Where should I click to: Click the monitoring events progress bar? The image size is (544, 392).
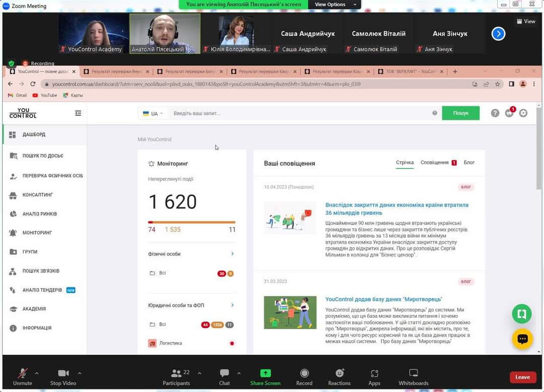pyautogui.click(x=191, y=222)
